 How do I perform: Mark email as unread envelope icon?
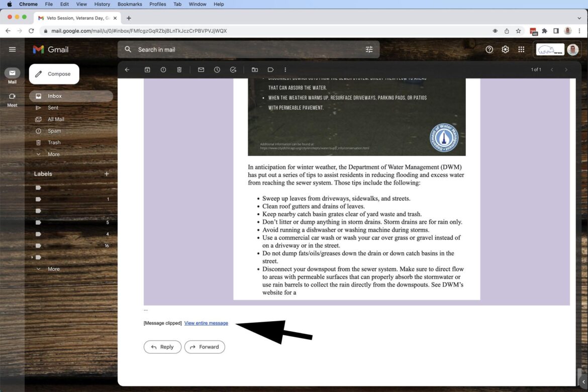(201, 70)
